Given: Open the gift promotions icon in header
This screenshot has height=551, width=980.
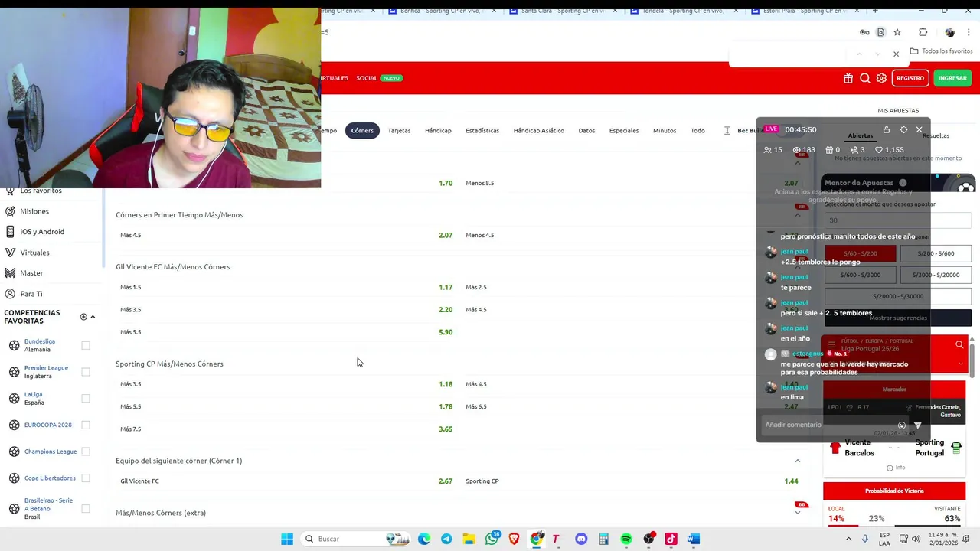Looking at the screenshot, I should click(848, 78).
